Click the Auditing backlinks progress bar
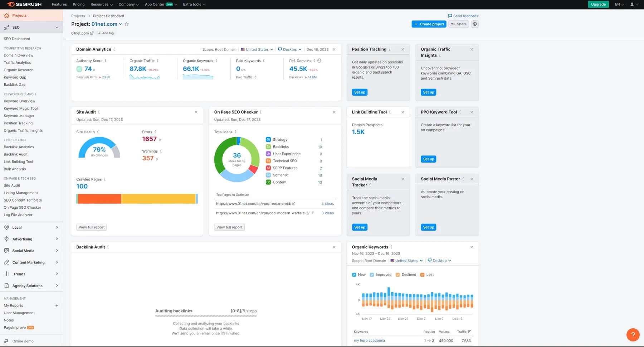This screenshot has width=644, height=347. click(206, 316)
